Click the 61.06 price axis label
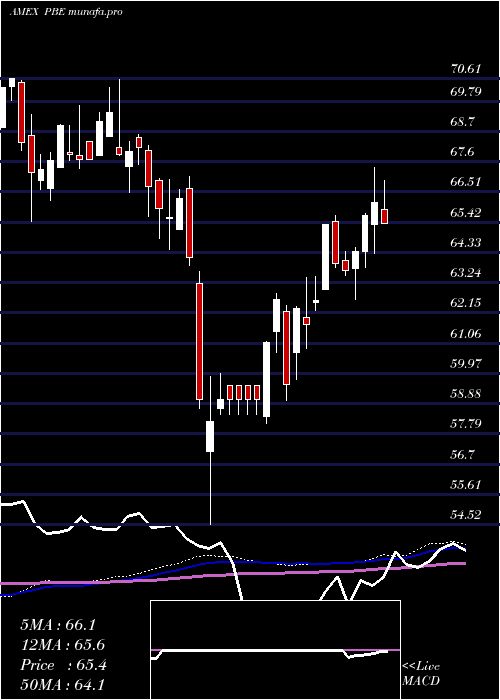Screen dimensions: 500x700 [x=467, y=333]
